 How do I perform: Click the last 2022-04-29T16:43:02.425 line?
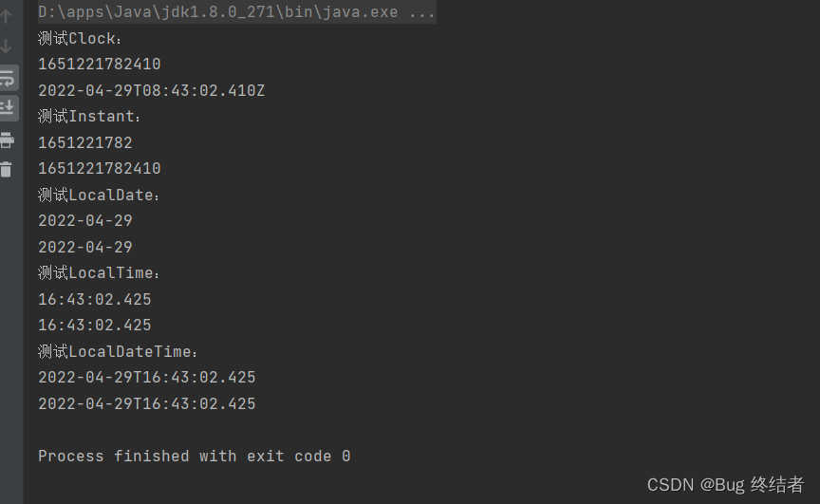[x=147, y=403]
